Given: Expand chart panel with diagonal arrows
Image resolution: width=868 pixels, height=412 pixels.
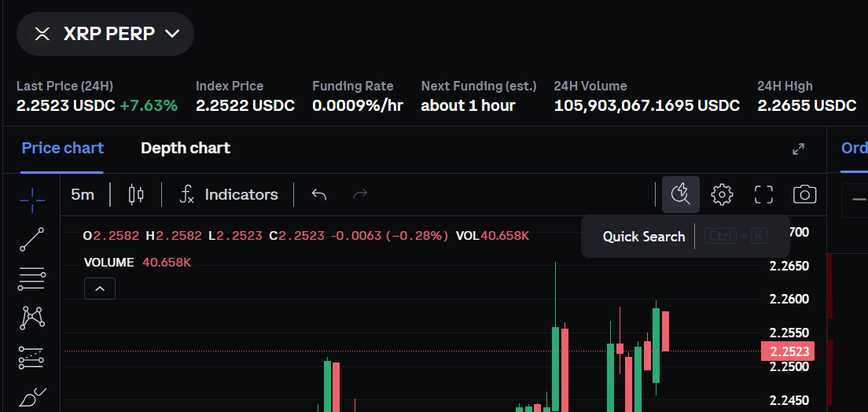Looking at the screenshot, I should click(x=798, y=149).
